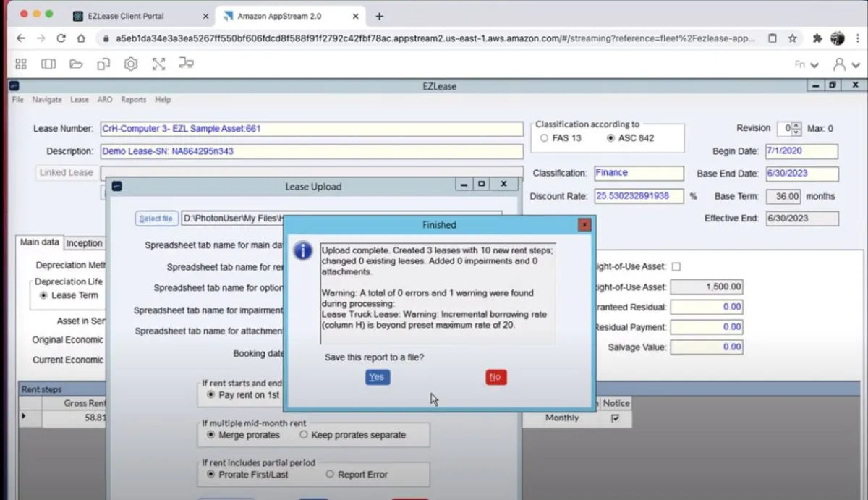Close the Amazon AppStream 2.0 browser tab

356,16
